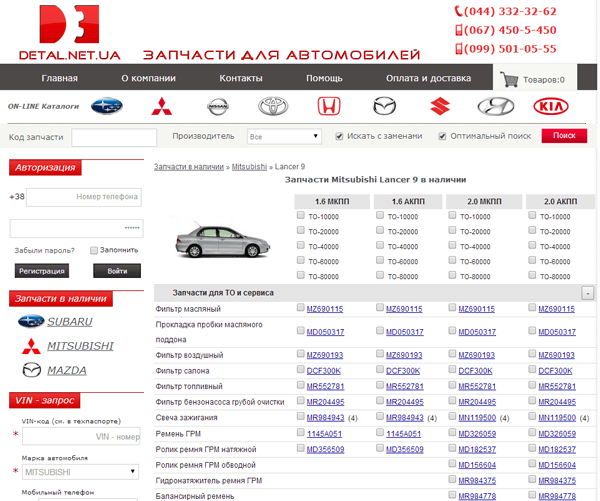Focus the 'VIN - номер' input field
The height and width of the screenshot is (501, 600).
81,436
